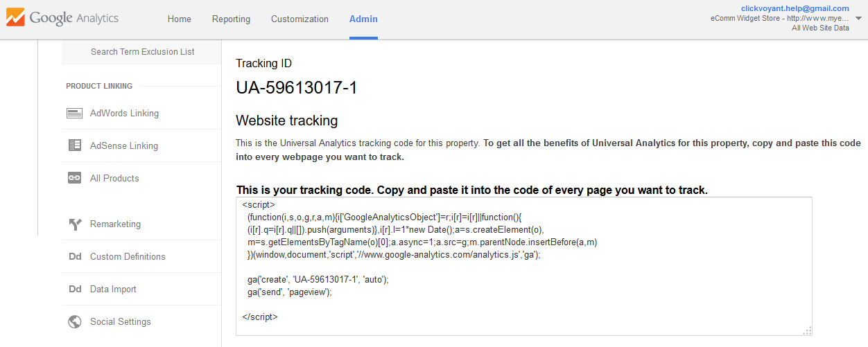868x347 pixels.
Task: Go to Social Settings
Action: pos(120,322)
